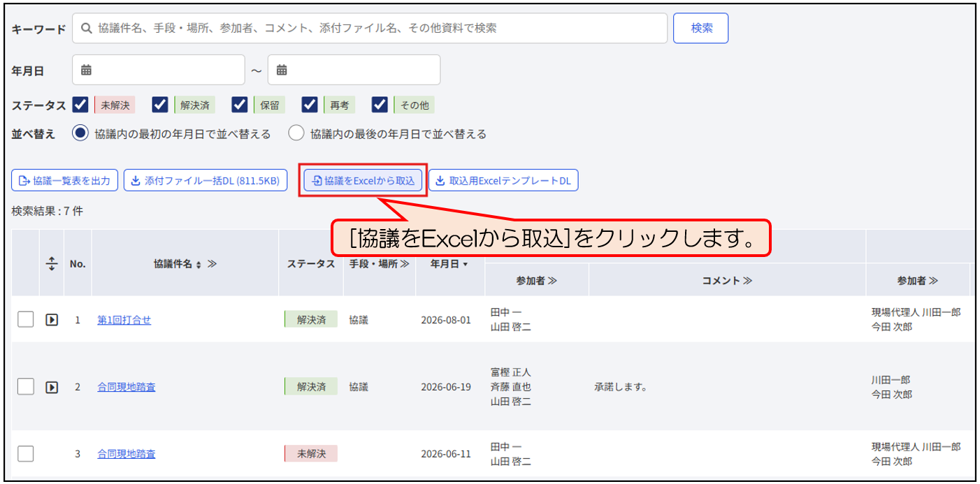Viewport: 980px width, 484px height.
Task: Click participant 富樫 正人 in row 2
Action: 511,372
